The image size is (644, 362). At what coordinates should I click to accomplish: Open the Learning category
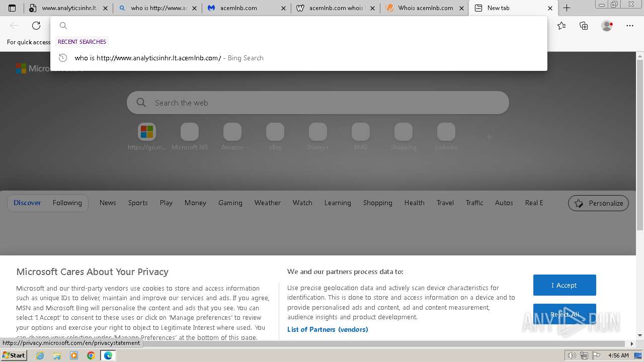[338, 203]
